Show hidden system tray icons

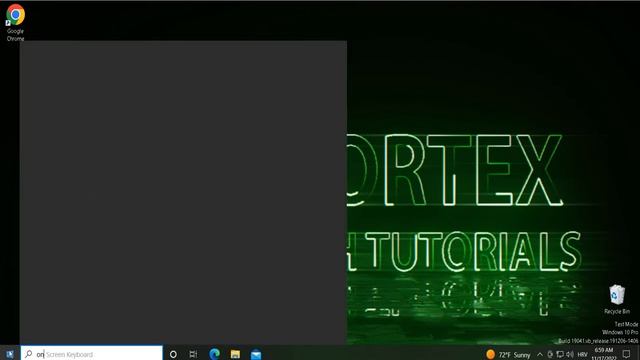pyautogui.click(x=540, y=354)
